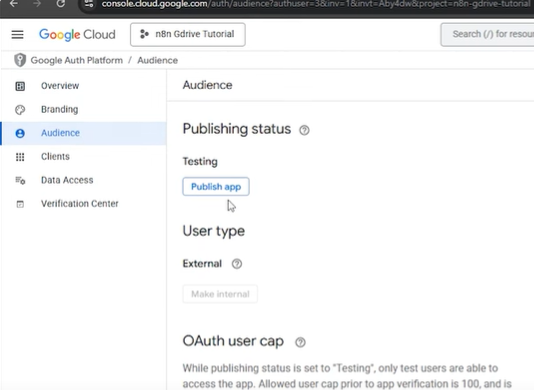
Task: Focus the Search for resources field
Action: [487, 34]
